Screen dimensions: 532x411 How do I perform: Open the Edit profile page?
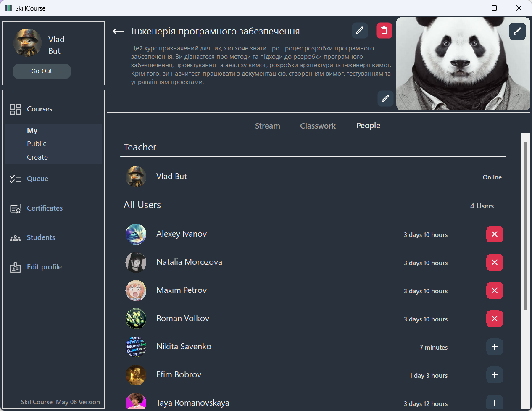(x=45, y=267)
